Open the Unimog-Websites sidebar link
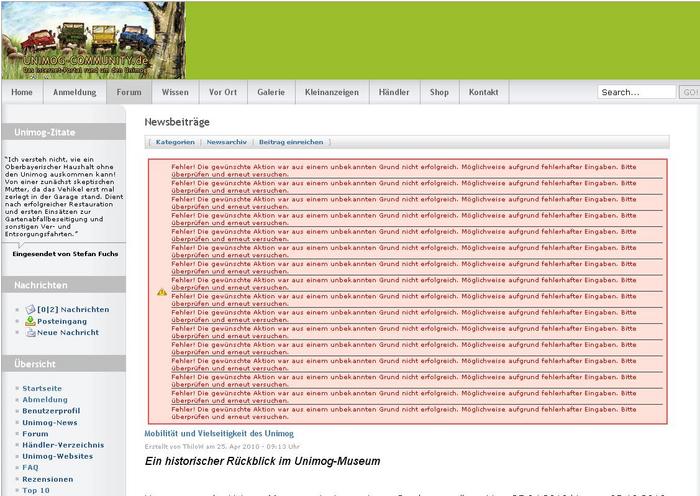 [58, 456]
